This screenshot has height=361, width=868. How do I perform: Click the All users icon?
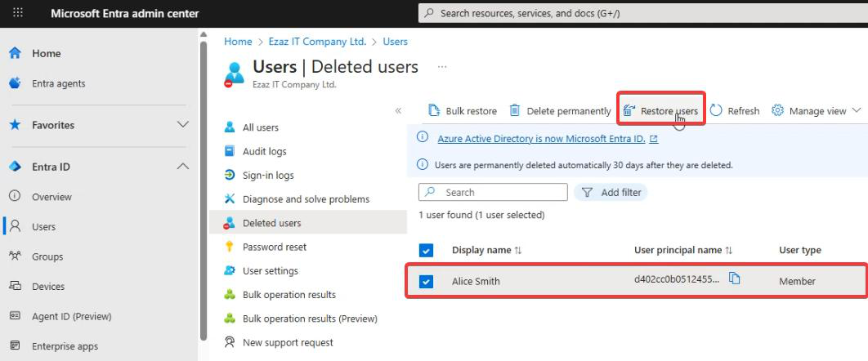[229, 127]
